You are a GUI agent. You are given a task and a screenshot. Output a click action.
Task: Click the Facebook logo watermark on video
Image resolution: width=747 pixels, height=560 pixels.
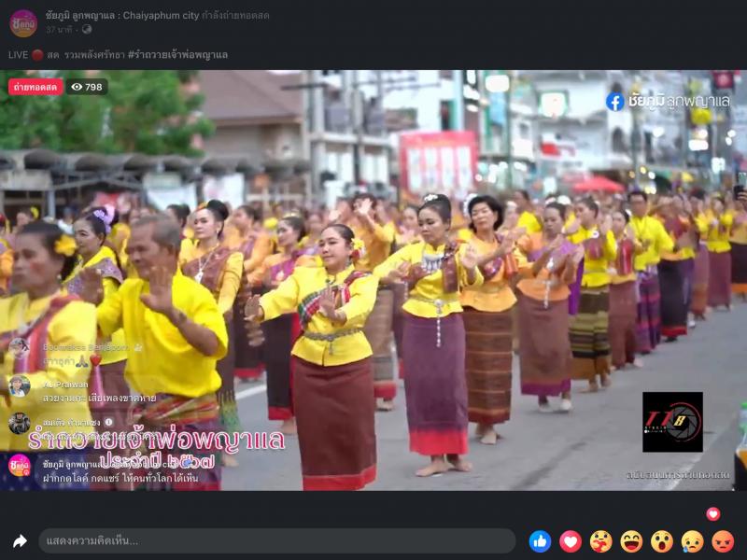click(614, 101)
